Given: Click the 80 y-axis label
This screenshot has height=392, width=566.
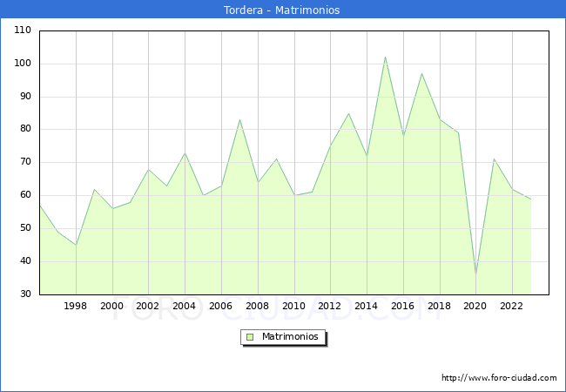Looking at the screenshot, I should (25, 129).
